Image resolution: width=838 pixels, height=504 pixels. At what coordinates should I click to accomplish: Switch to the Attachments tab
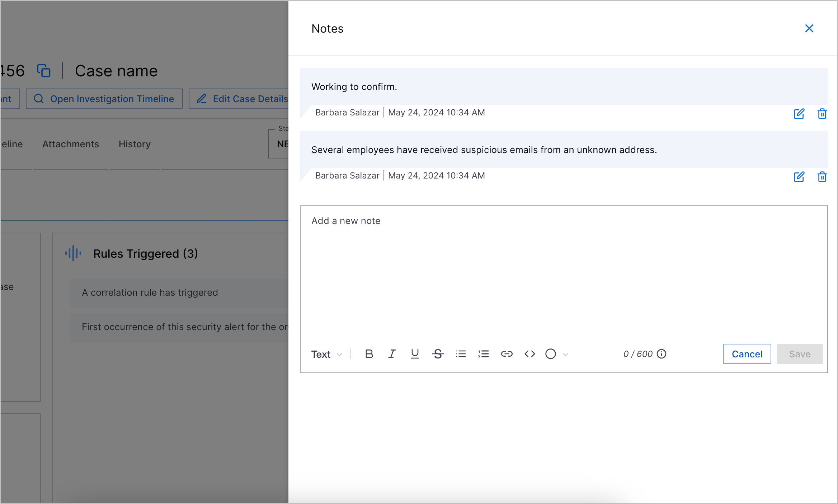tap(71, 144)
